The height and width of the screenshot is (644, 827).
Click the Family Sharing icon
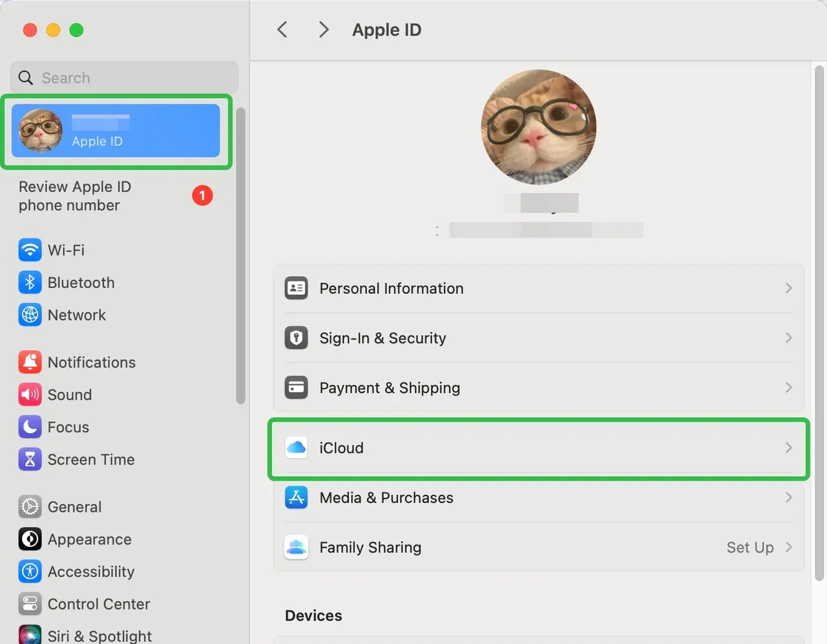297,547
